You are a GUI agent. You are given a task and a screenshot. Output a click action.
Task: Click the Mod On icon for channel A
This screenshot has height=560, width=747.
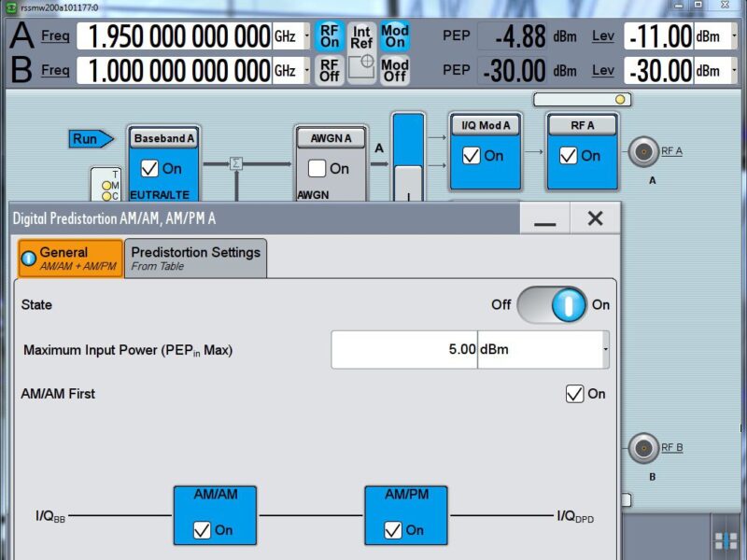395,35
